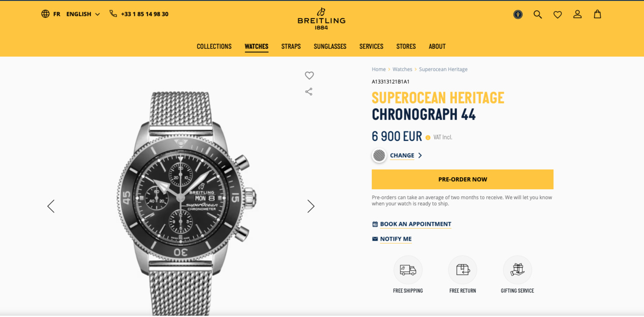Click the Free Shipping truck icon

coord(408,270)
